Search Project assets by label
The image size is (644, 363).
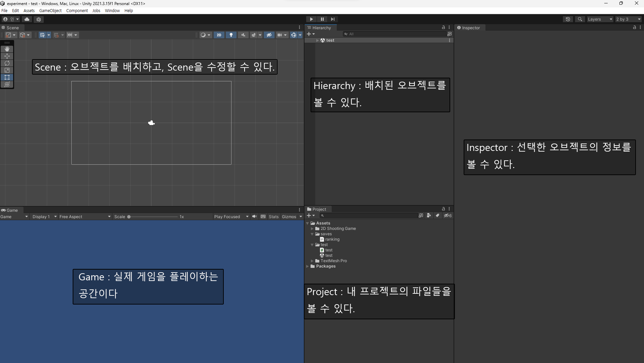pyautogui.click(x=437, y=215)
